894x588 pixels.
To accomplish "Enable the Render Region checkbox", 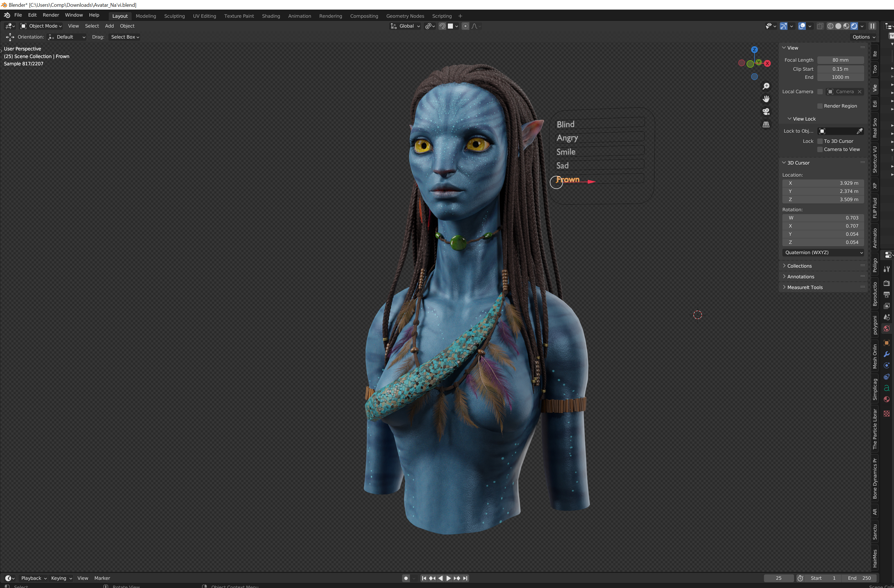I will tap(820, 106).
